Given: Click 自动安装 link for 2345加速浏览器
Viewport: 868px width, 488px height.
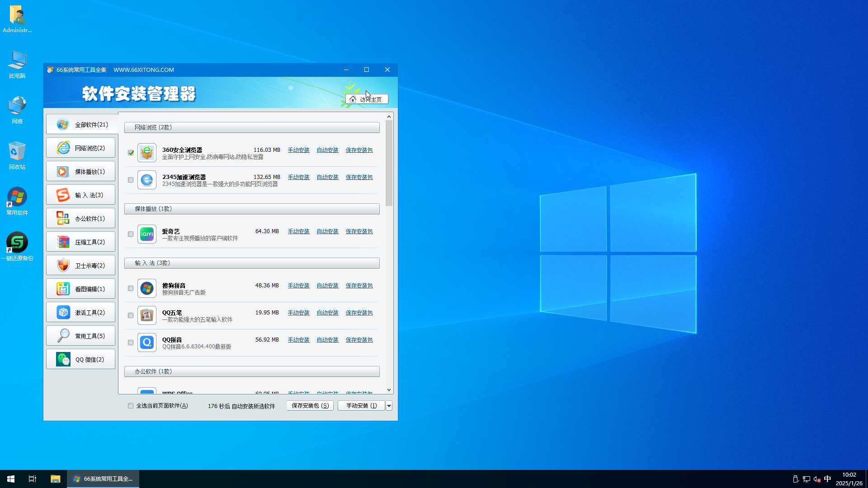Looking at the screenshot, I should click(327, 177).
